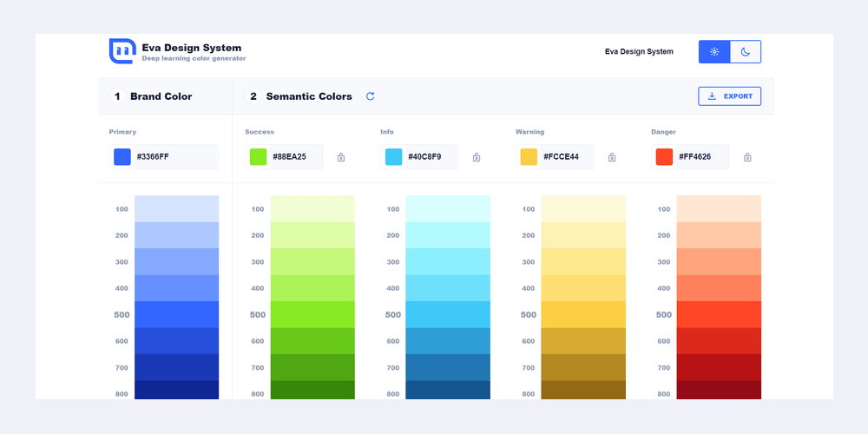The image size is (868, 434).
Task: Open the Eva Design System header link
Action: 639,51
